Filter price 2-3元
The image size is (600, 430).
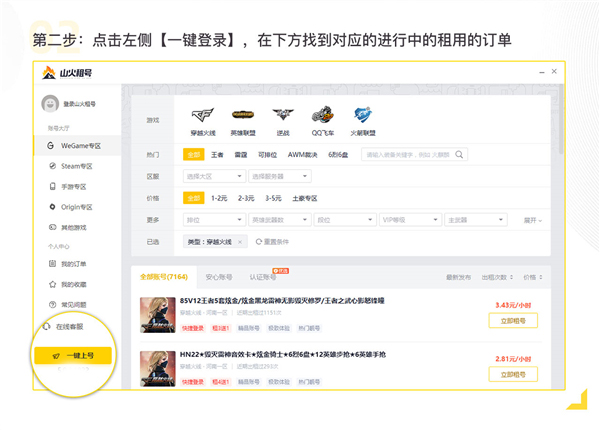[x=246, y=198]
